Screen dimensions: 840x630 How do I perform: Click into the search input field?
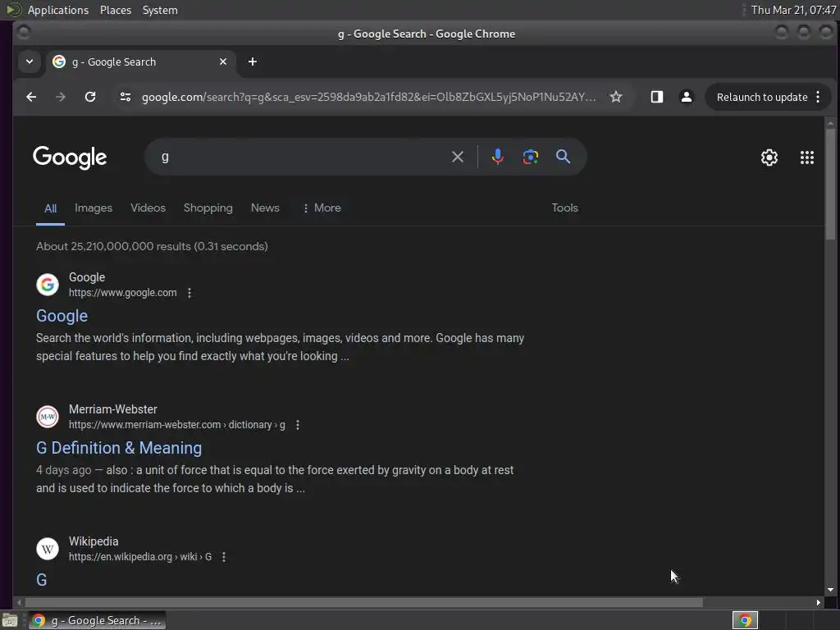(x=300, y=157)
